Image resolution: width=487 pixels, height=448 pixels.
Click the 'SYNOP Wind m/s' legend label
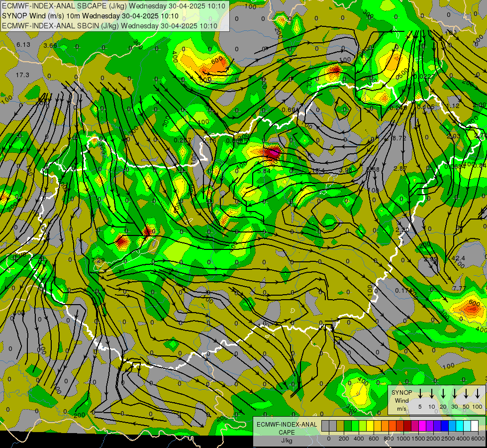401,400
